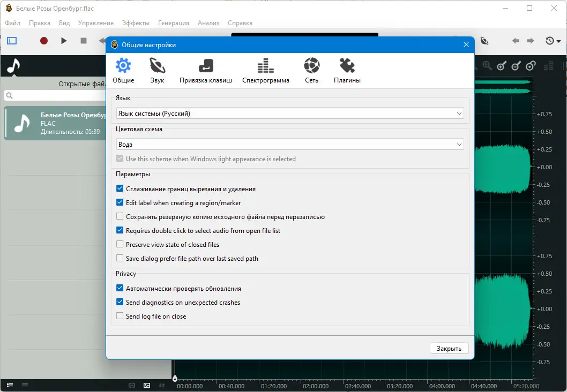Open the Привязка клавиш settings tab
The image size is (567, 392).
click(x=206, y=71)
